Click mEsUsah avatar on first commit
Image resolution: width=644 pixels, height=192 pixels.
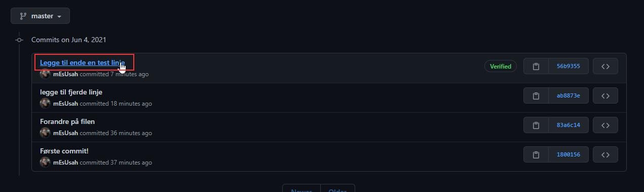click(x=45, y=74)
